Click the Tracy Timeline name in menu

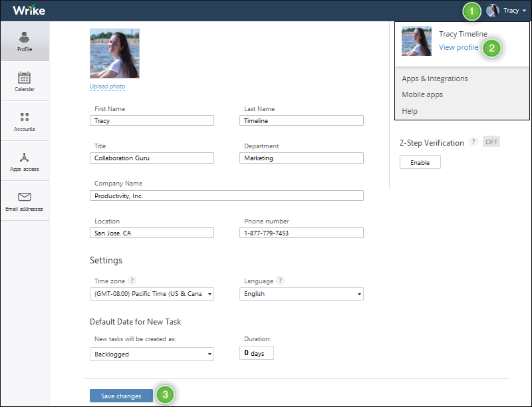pyautogui.click(x=463, y=34)
